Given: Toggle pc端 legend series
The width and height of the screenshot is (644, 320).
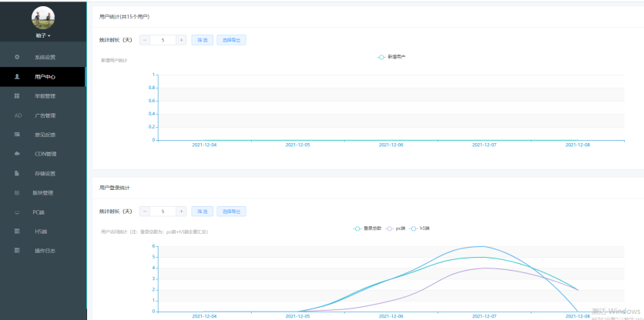Looking at the screenshot, I should click(396, 228).
